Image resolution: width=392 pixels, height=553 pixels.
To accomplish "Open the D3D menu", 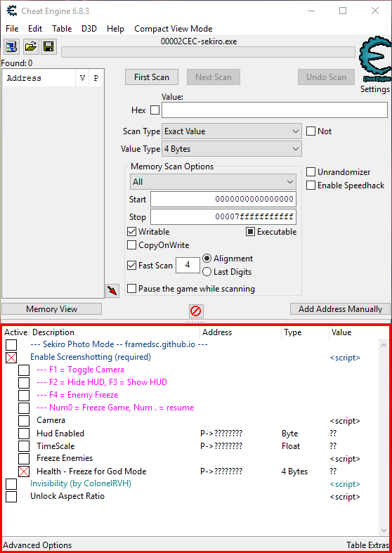I will coord(89,29).
